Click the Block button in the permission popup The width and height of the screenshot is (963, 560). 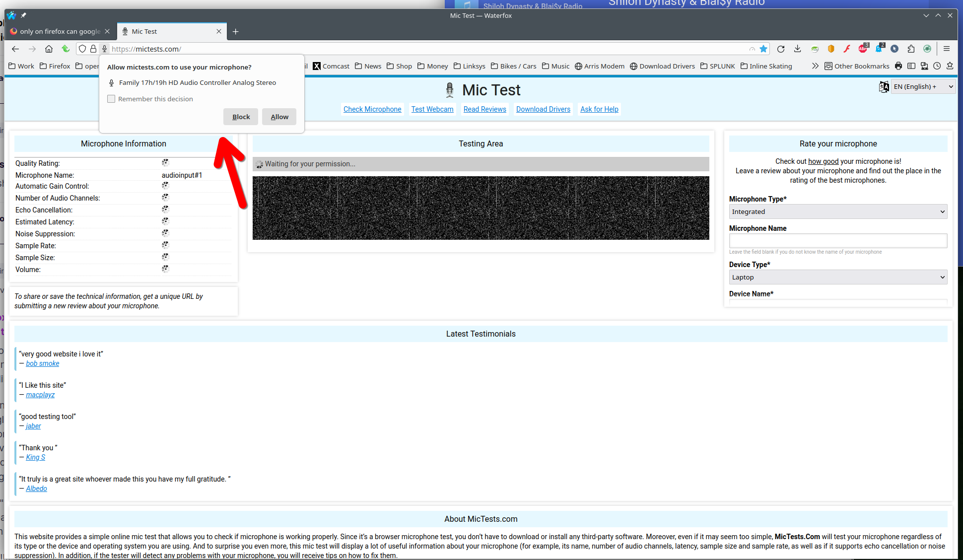tap(241, 117)
